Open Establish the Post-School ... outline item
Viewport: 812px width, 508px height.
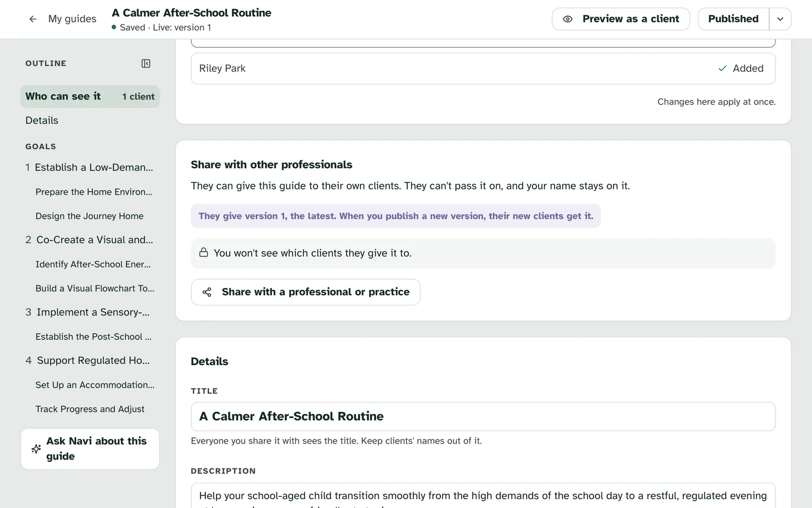(93, 337)
